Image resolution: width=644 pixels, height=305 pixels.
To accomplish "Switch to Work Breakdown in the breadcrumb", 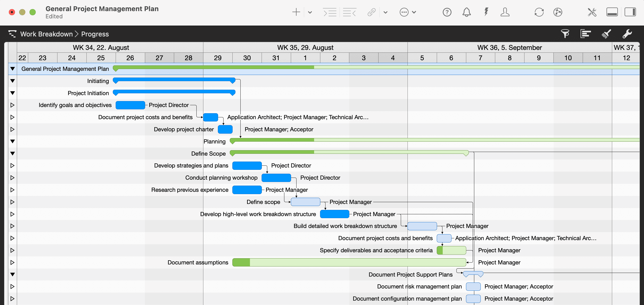I will click(46, 34).
